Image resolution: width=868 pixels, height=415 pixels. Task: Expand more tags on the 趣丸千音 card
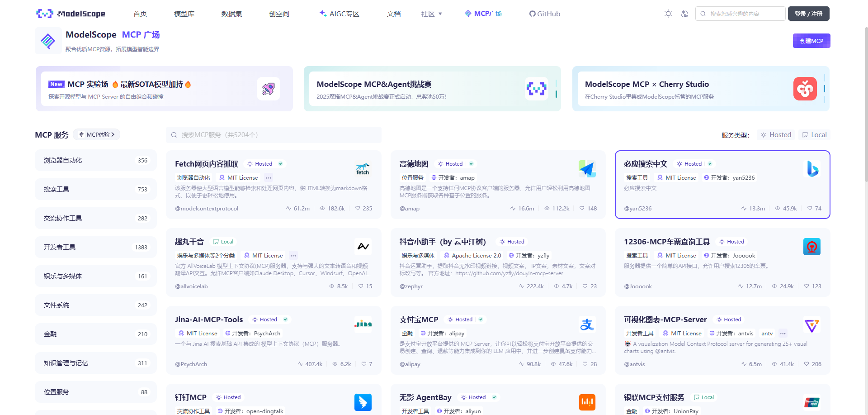[293, 256]
